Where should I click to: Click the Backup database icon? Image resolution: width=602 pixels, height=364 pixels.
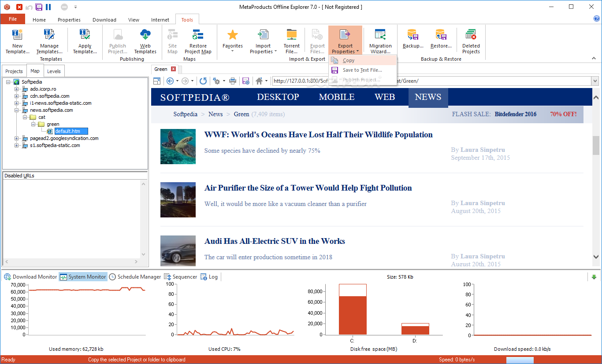[x=413, y=39]
